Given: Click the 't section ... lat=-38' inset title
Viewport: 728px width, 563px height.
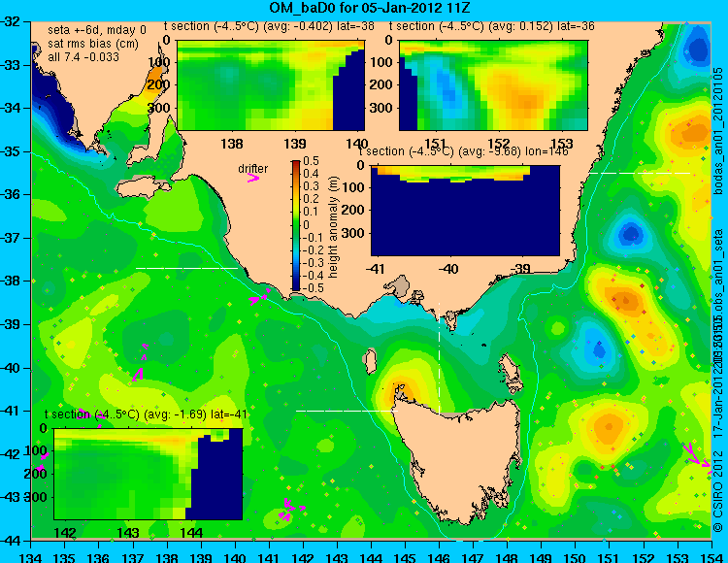Looking at the screenshot, I should [x=269, y=26].
